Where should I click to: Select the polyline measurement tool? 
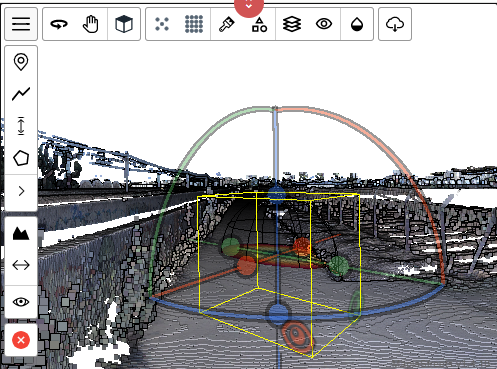point(21,94)
